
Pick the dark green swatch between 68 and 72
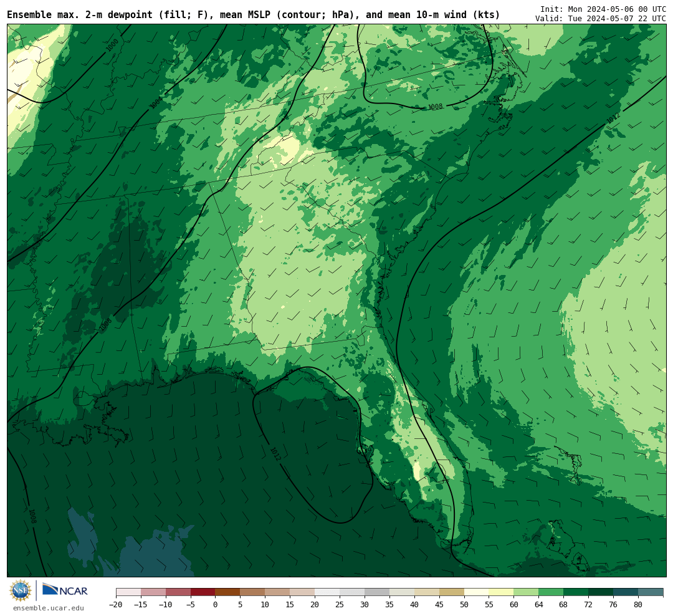click(x=576, y=592)
